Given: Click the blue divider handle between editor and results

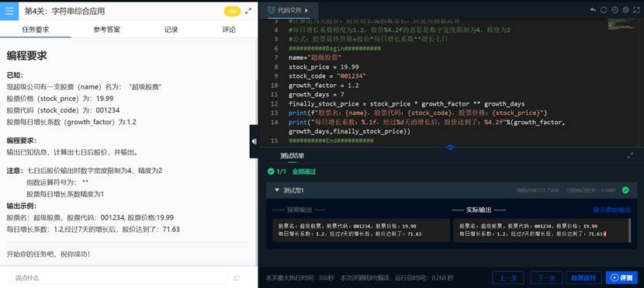Looking at the screenshot, I should tap(451, 147).
